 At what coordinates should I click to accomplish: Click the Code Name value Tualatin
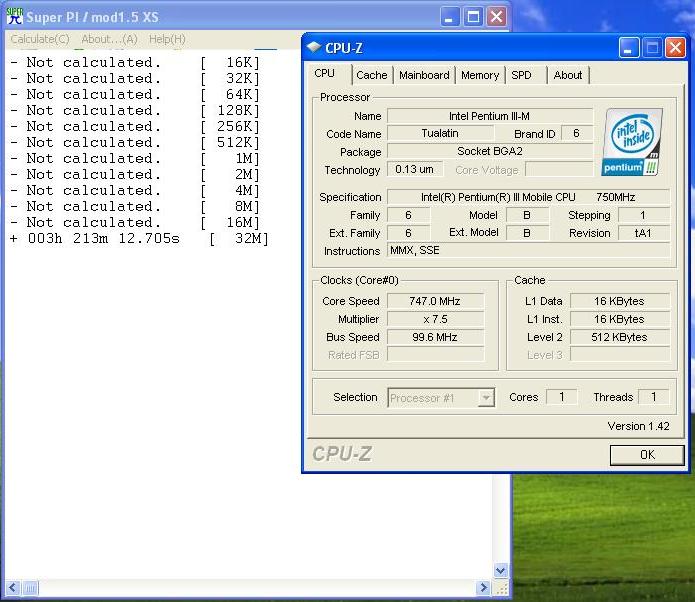click(440, 133)
